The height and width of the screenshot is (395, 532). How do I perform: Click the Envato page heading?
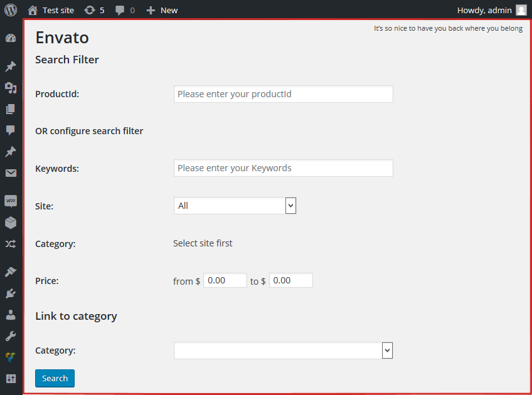pyautogui.click(x=62, y=37)
